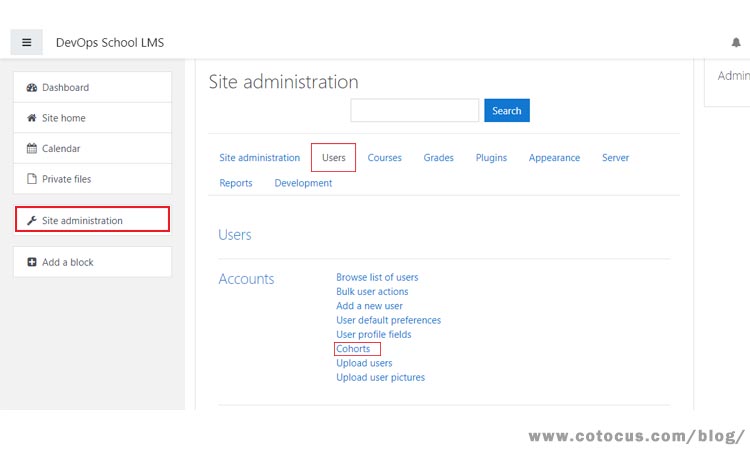
Task: Open the notifications bell
Action: 736,43
